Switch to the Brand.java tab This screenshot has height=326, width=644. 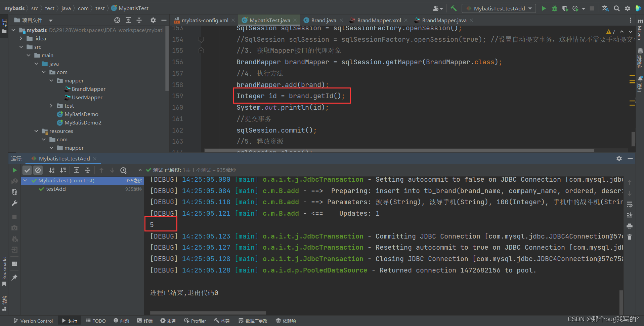[x=323, y=20]
